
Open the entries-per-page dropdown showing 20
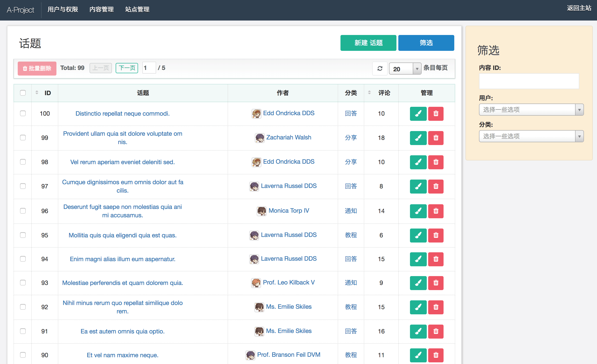click(405, 69)
